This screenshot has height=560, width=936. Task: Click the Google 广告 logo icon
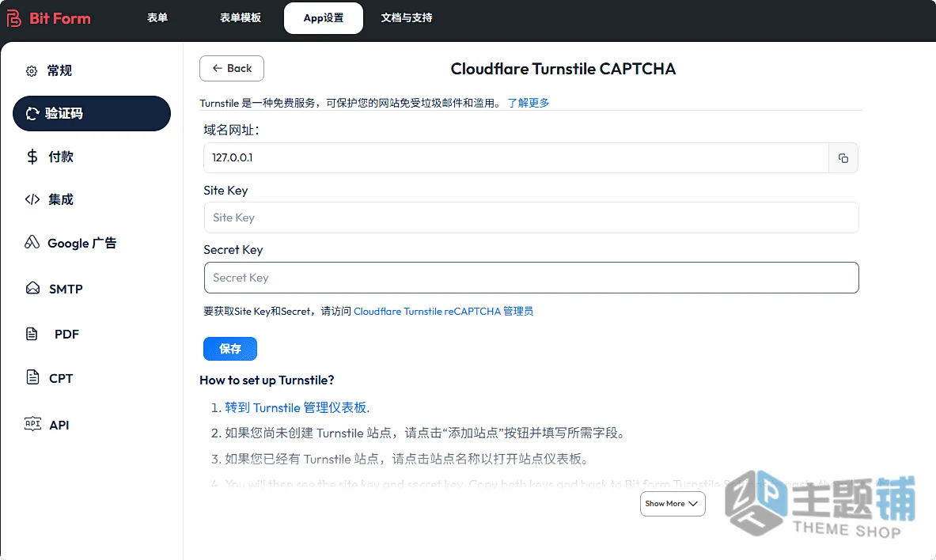32,242
